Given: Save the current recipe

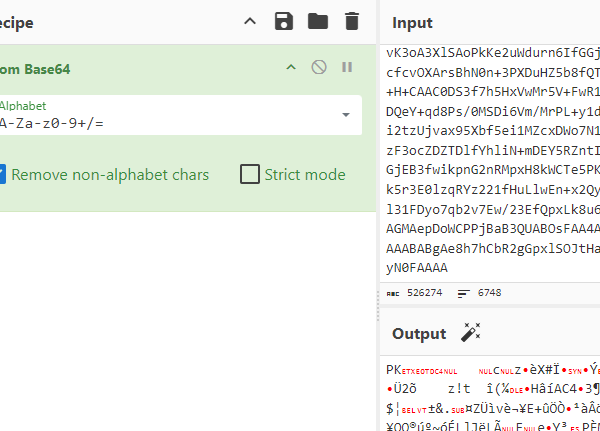Looking at the screenshot, I should 283,21.
